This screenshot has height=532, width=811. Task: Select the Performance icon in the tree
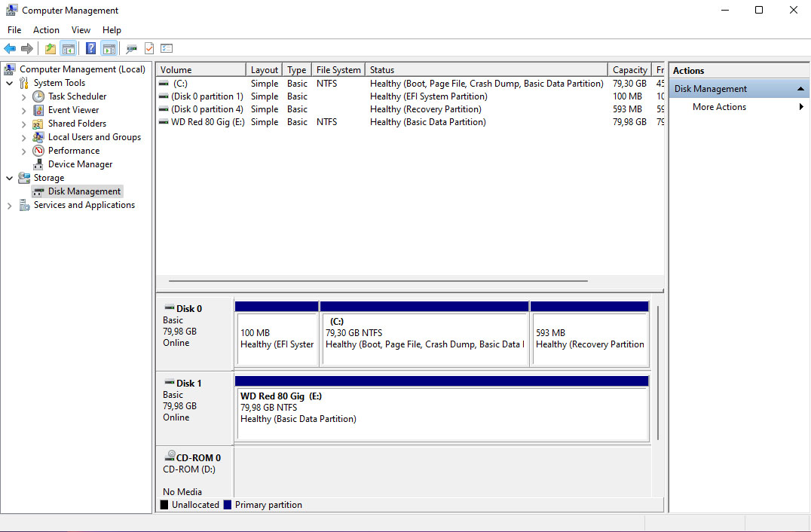(38, 150)
